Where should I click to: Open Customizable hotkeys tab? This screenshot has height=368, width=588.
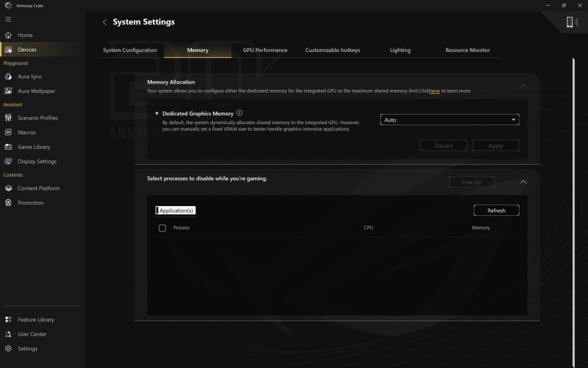(x=333, y=50)
